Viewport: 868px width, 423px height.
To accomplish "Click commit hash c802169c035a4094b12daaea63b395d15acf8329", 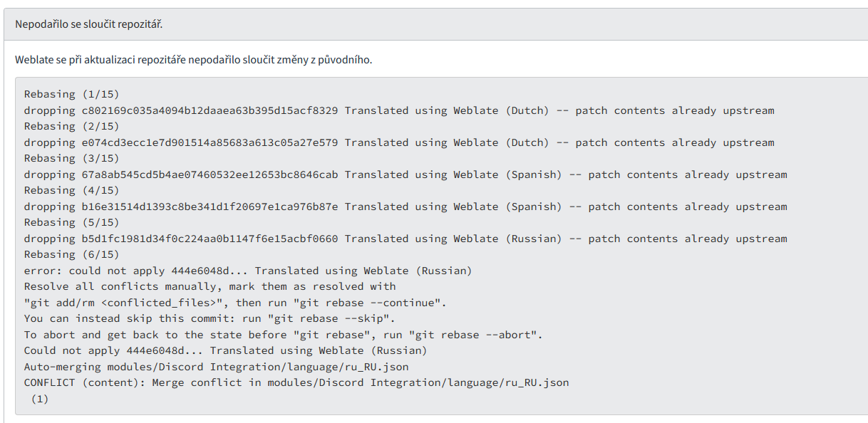I will click(x=210, y=110).
